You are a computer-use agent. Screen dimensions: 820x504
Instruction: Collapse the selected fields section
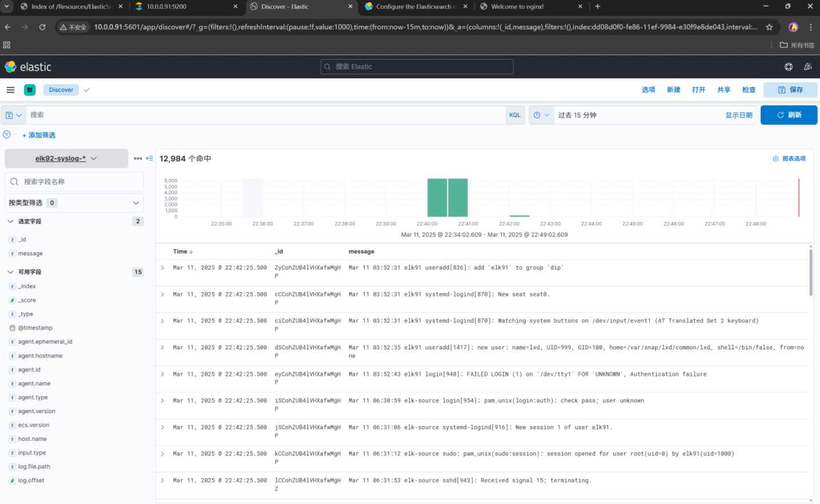pyautogui.click(x=10, y=221)
